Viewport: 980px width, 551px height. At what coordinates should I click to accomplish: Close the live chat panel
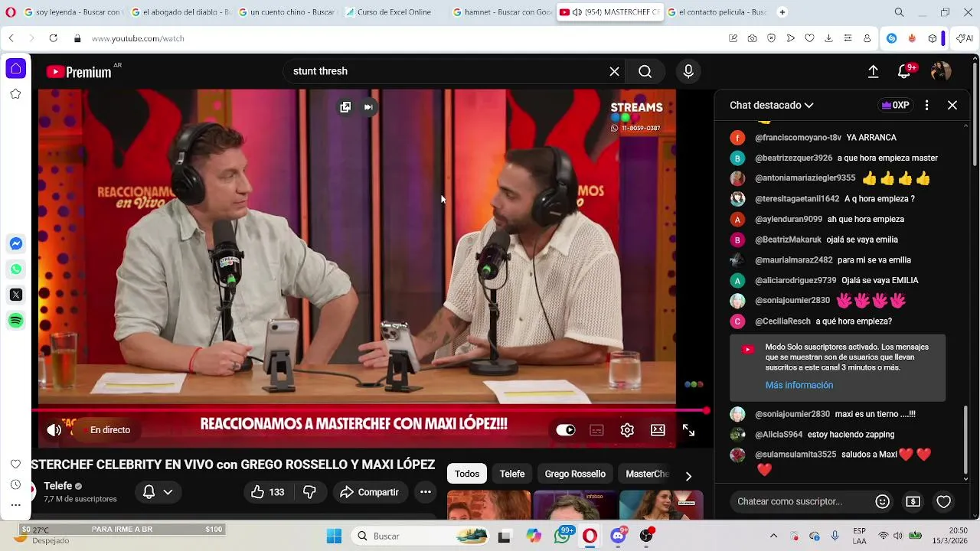952,106
